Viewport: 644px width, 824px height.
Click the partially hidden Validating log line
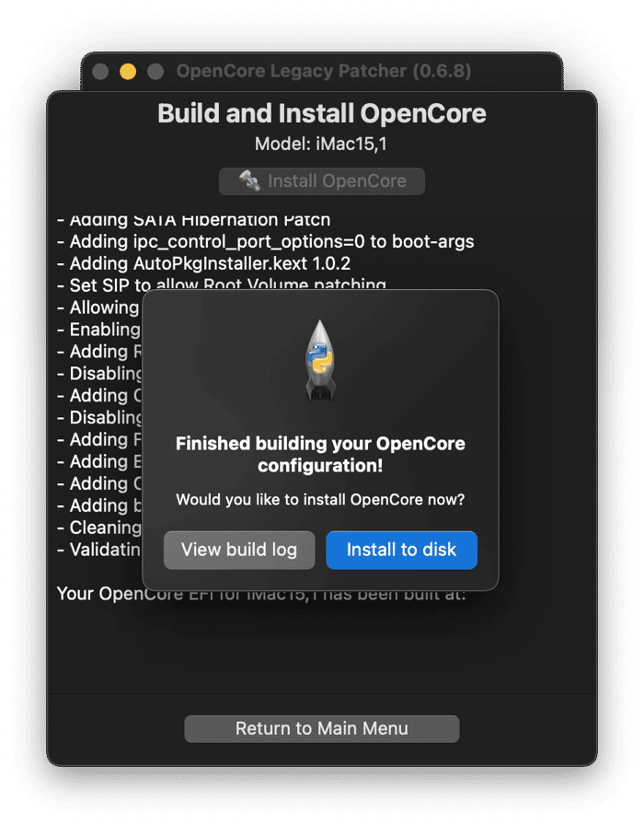pyautogui.click(x=99, y=550)
